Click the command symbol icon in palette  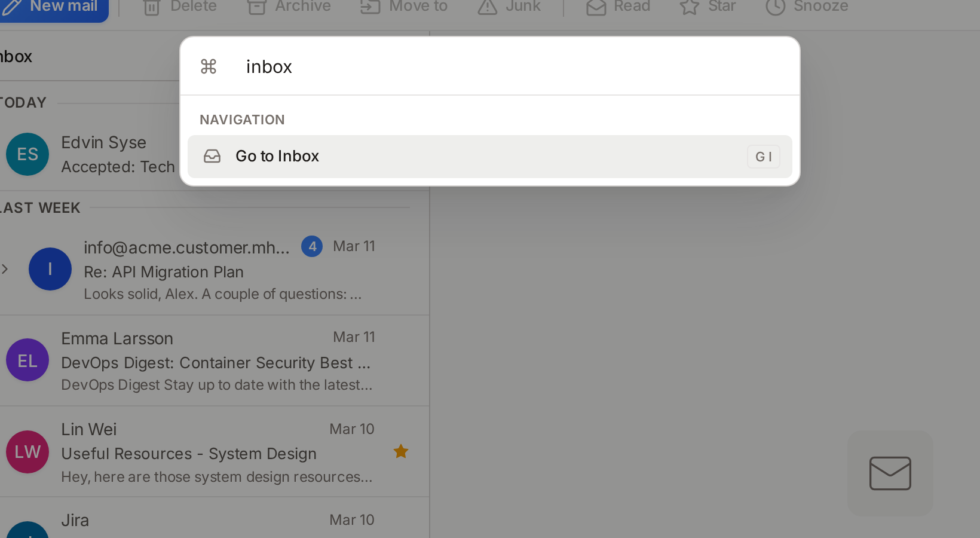[x=209, y=66]
